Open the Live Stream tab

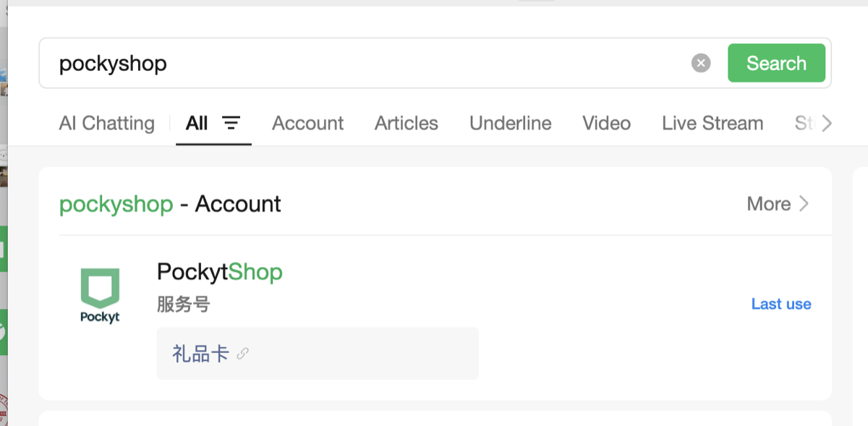712,124
